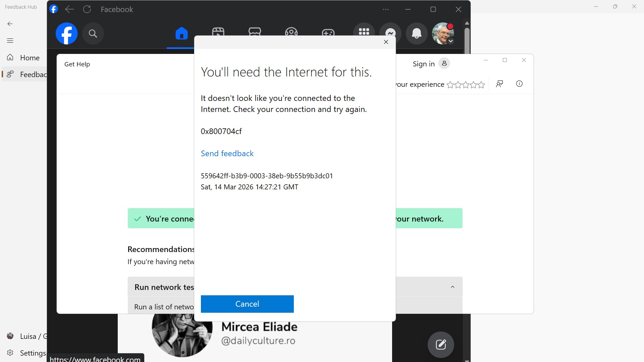Viewport: 644px width, 362px height.
Task: Switch to Home in Feedback Hub sidebar
Action: point(25,57)
